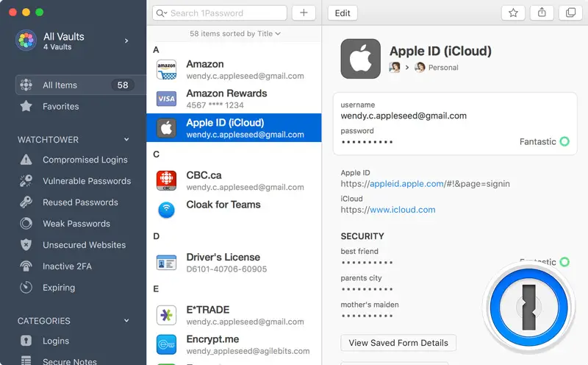Click the Compromised Logins warning icon

(26, 160)
